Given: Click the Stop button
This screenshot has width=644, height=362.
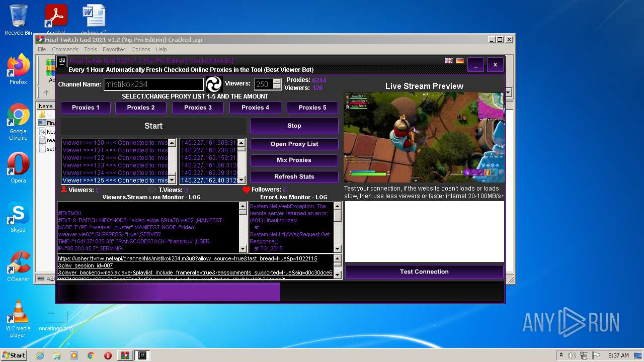Looking at the screenshot, I should click(294, 126).
